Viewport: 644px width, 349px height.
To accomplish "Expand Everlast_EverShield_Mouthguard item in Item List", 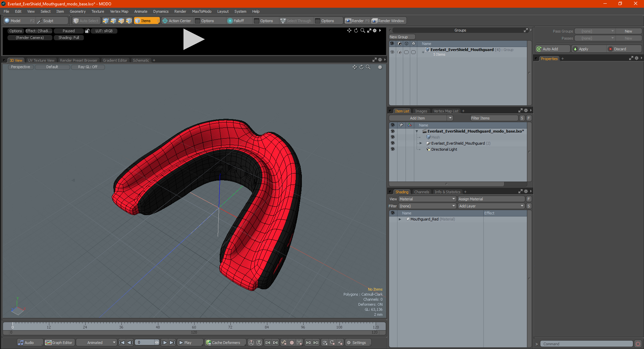I will (421, 143).
